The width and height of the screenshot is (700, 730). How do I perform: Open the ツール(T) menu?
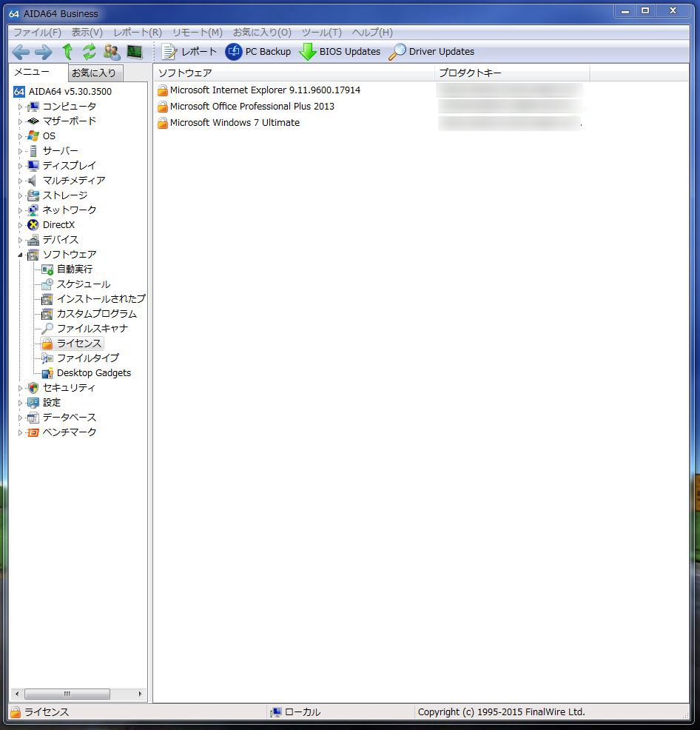click(x=322, y=32)
